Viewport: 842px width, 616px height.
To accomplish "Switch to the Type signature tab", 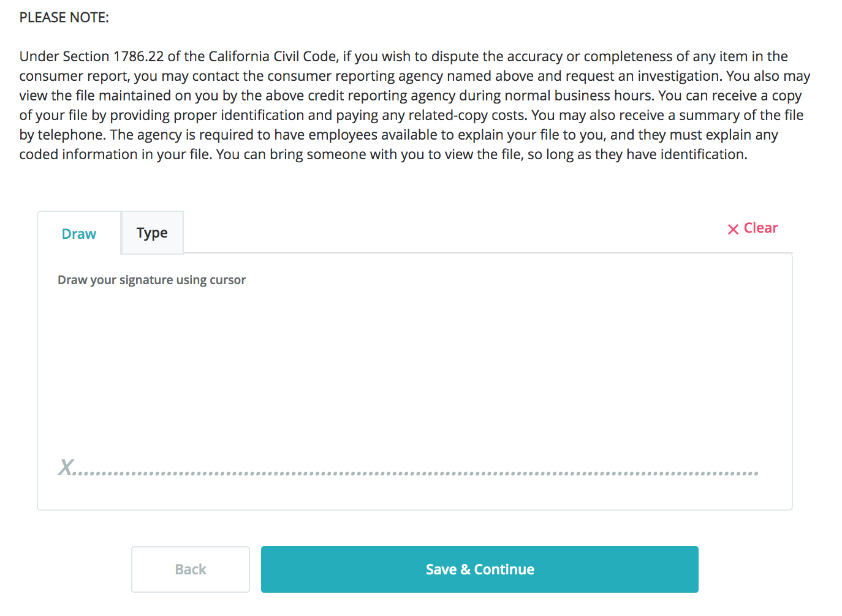I will (152, 233).
